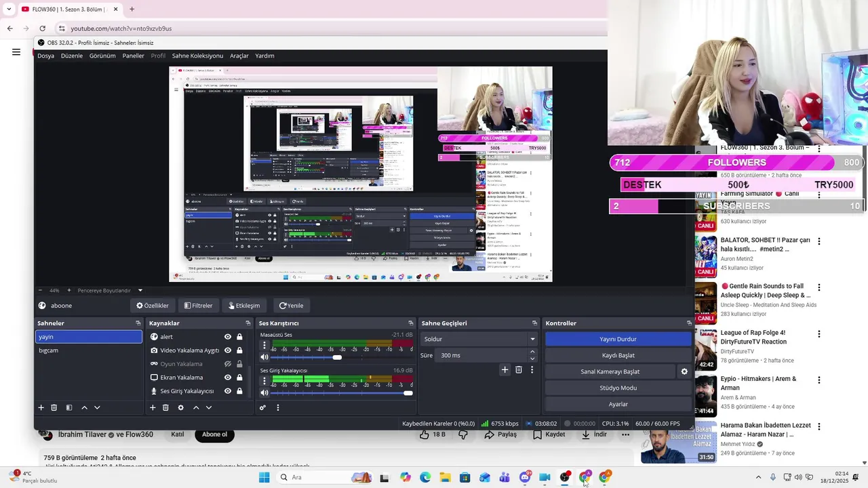Open virtual camera settings gear icon

[684, 371]
